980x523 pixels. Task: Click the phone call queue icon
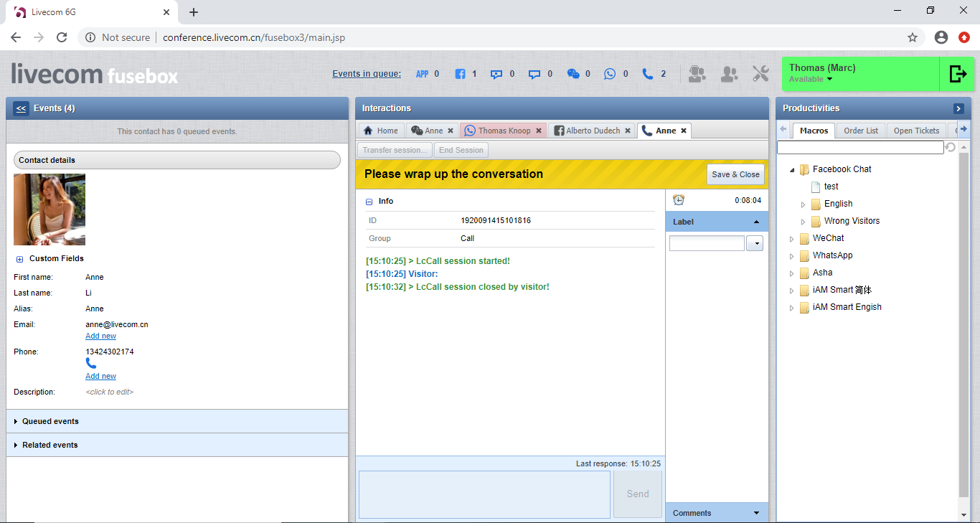[648, 74]
